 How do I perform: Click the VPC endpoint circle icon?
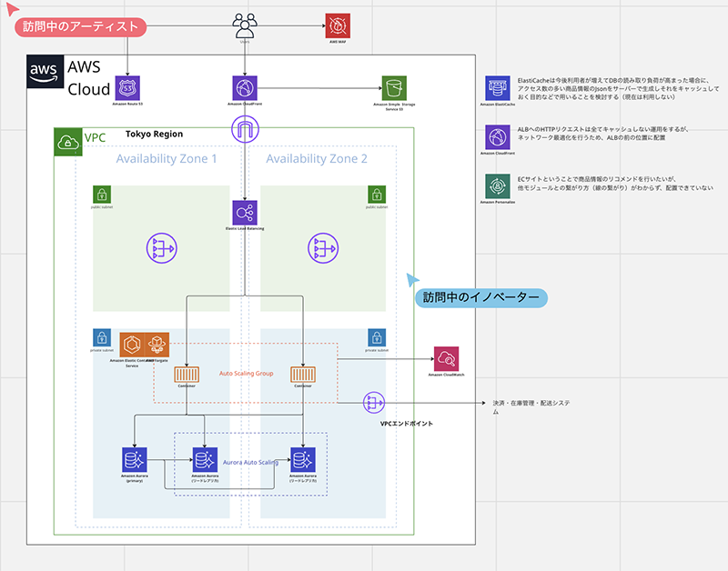(x=374, y=403)
